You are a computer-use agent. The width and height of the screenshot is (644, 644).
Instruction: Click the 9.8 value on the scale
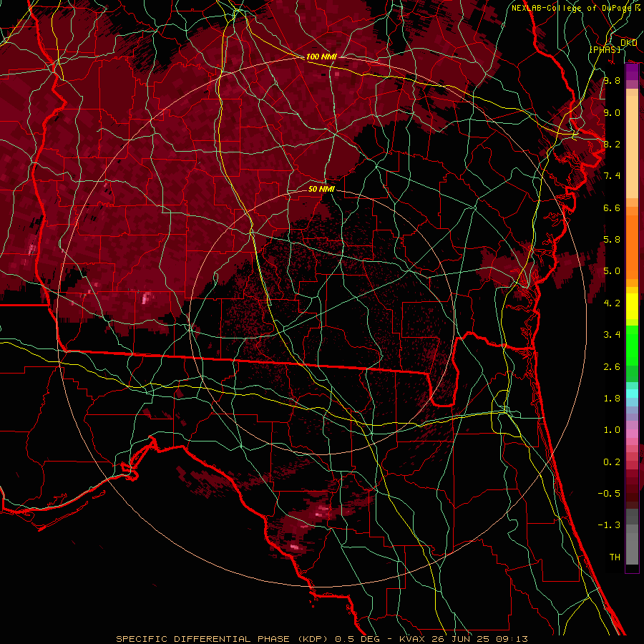[612, 80]
